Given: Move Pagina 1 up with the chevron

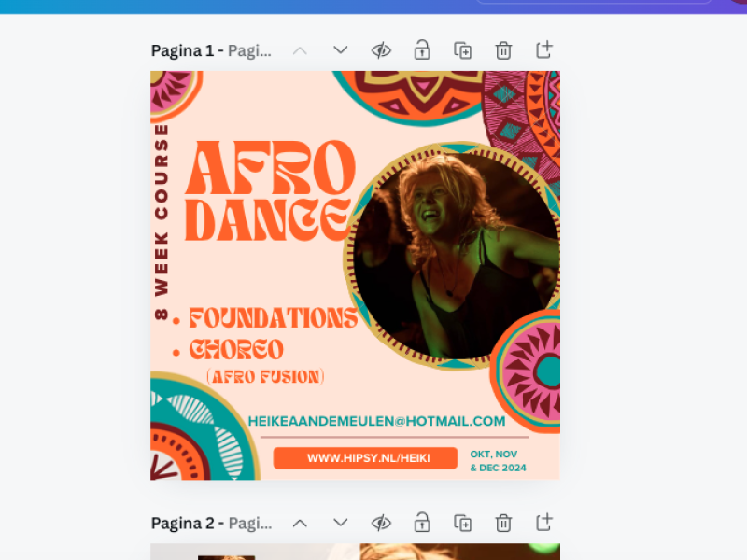Looking at the screenshot, I should pos(300,49).
